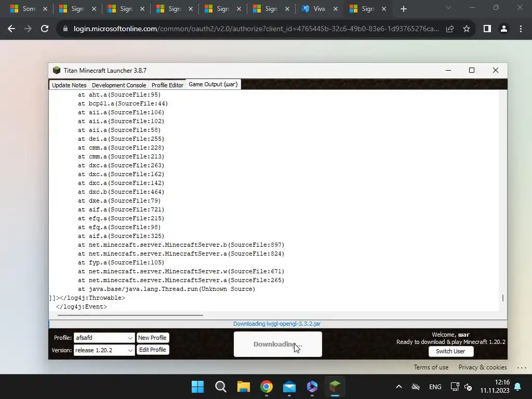Click the lwjgl download progress bar
Viewport: 532px width, 399px height.
278,324
